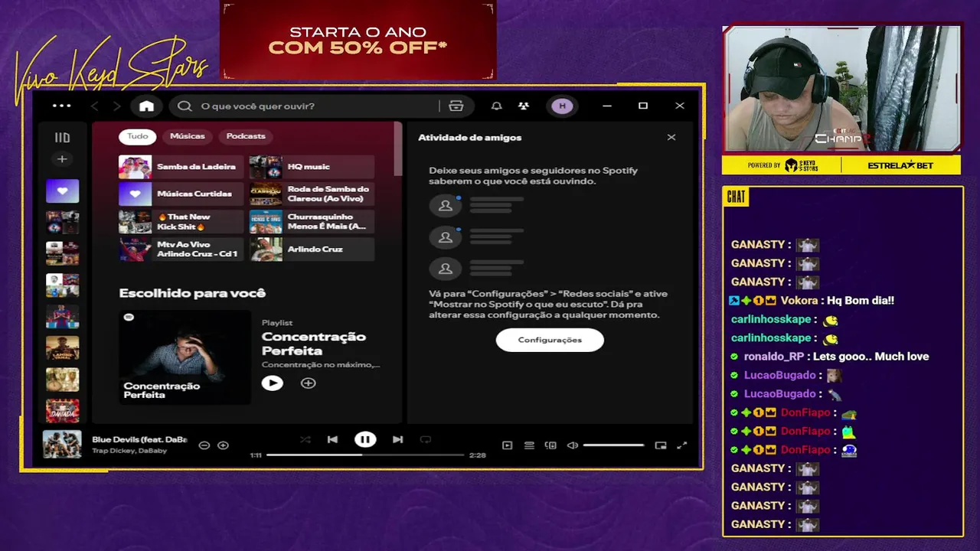The height and width of the screenshot is (551, 980).
Task: Click the Concentração Perfeita playlist cover
Action: [x=185, y=357]
